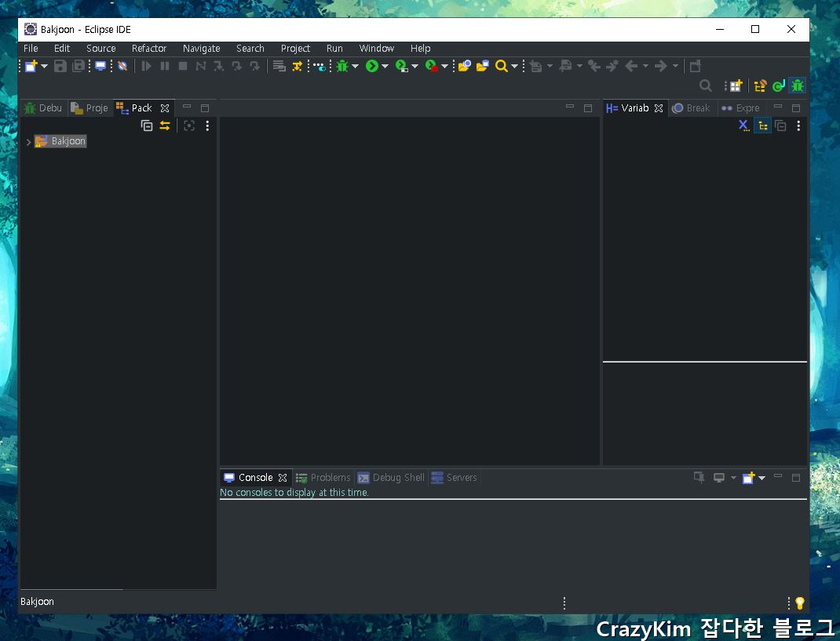The width and height of the screenshot is (840, 641).
Task: Open the Window menu
Action: point(376,48)
